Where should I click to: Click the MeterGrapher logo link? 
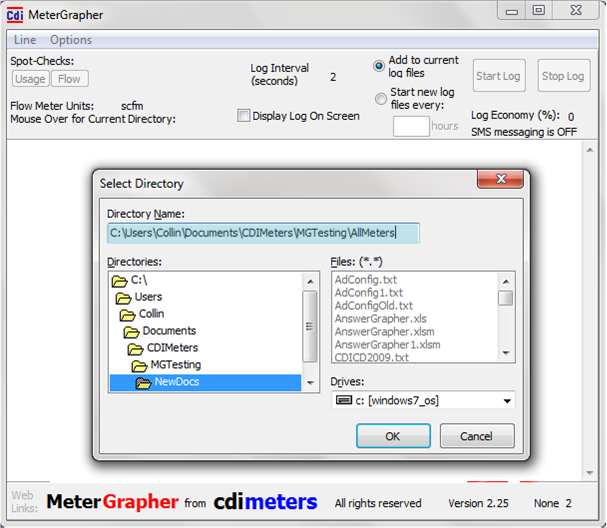click(x=113, y=502)
